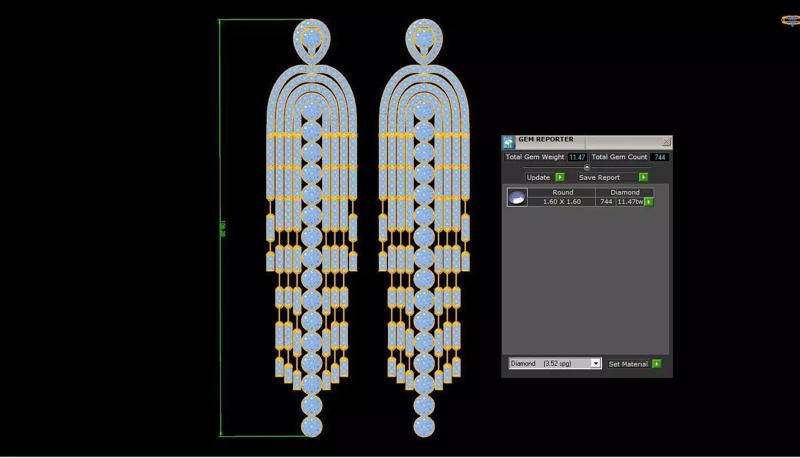Click the Gem Reporter title bar icon

[508, 142]
